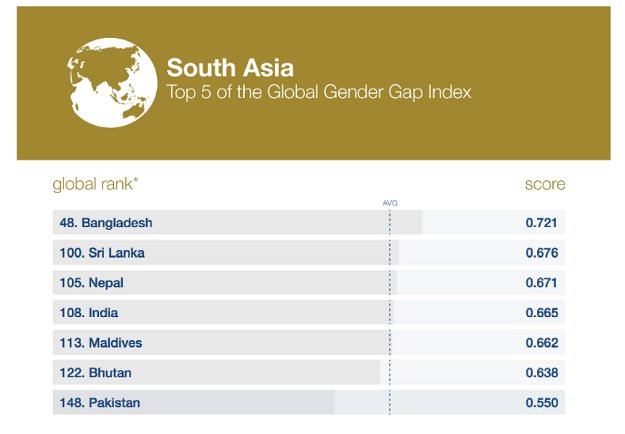
Task: Select India's 0.665 score value
Action: 542,313
